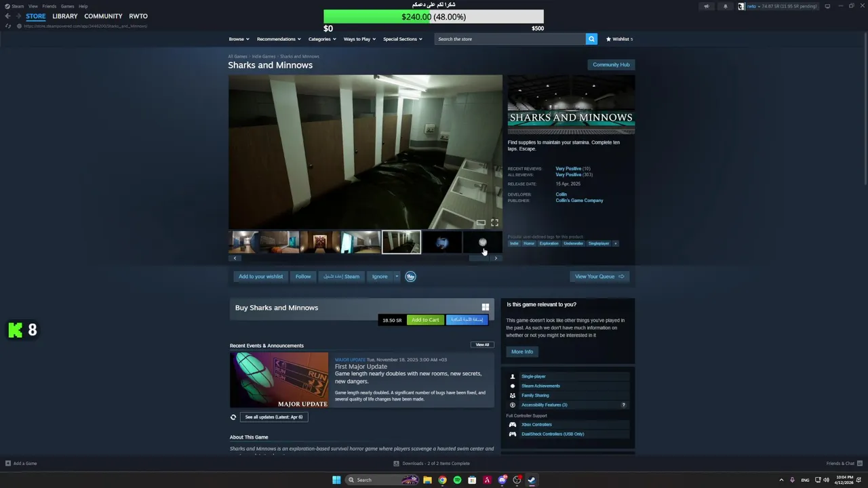Open Spotify from the taskbar

(x=457, y=480)
